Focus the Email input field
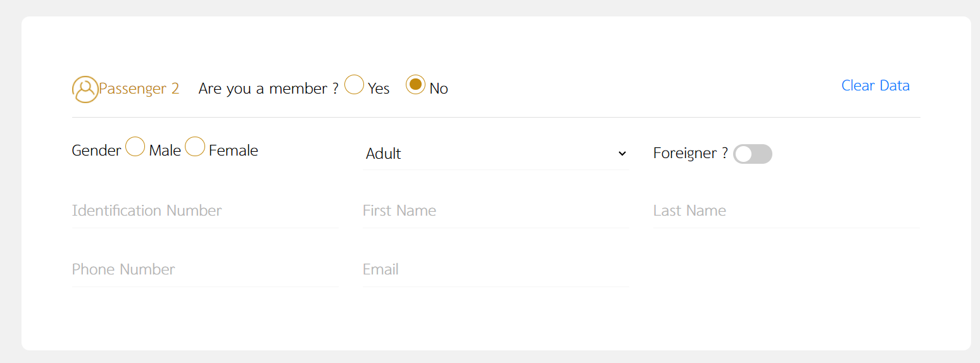 pos(496,270)
